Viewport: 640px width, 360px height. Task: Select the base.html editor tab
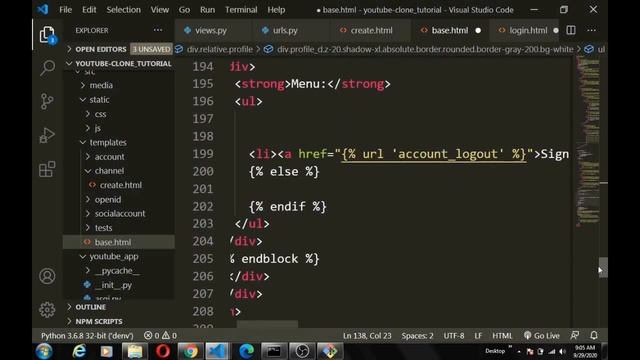tap(450, 30)
